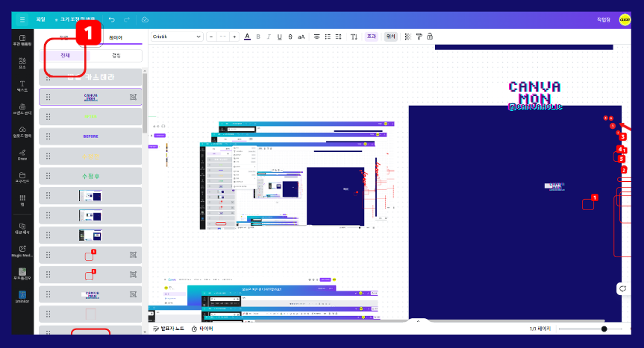This screenshot has height=348, width=644.
Task: Switch to vertical text direction
Action: tap(354, 37)
